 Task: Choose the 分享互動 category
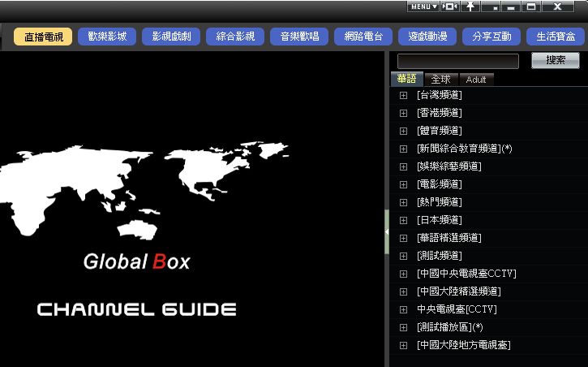pos(492,37)
